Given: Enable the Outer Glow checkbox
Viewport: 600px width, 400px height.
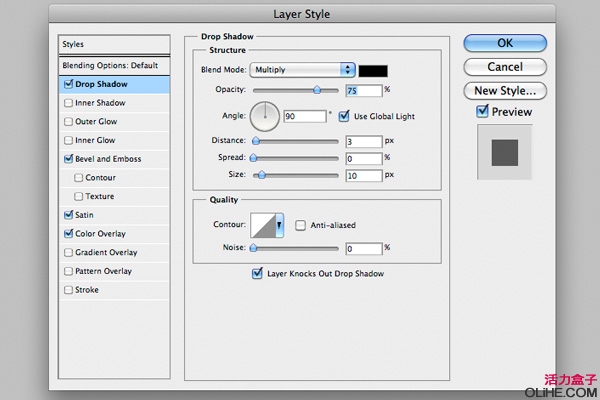Looking at the screenshot, I should [x=68, y=122].
